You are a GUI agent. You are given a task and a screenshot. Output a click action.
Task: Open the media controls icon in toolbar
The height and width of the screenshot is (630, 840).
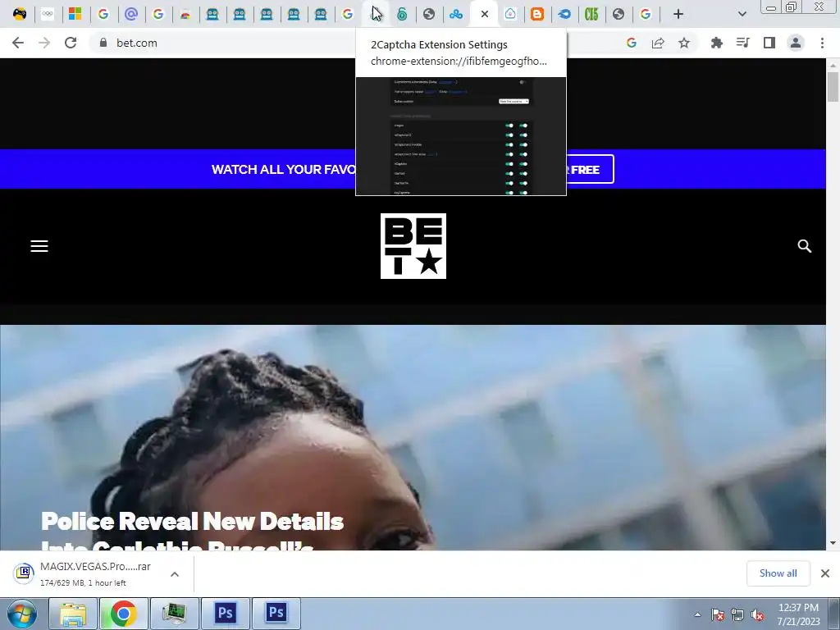[742, 43]
